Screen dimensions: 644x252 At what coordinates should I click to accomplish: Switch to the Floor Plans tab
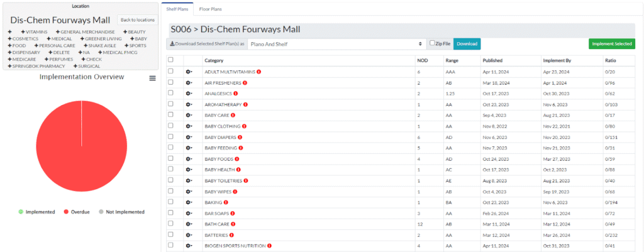(x=210, y=9)
